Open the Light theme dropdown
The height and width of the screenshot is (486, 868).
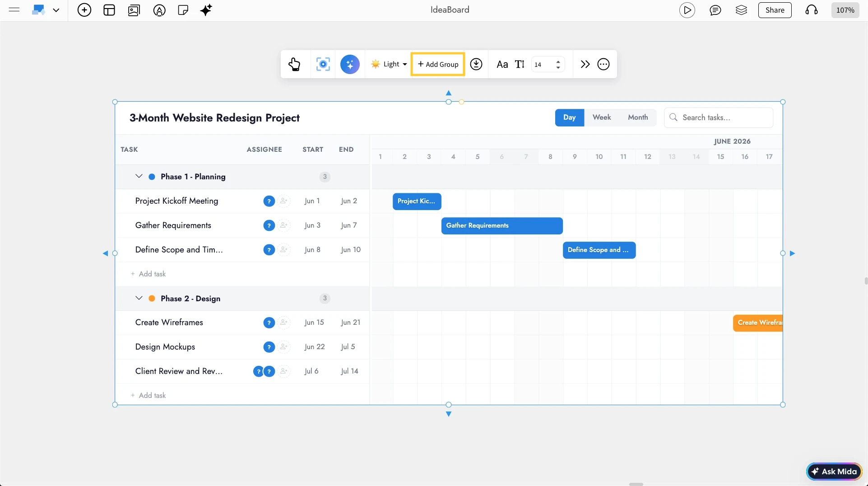(389, 64)
